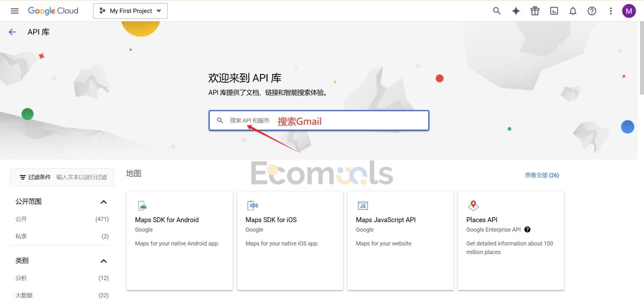This screenshot has height=301, width=644.
Task: Click the 地图 section heading
Action: pos(133,173)
